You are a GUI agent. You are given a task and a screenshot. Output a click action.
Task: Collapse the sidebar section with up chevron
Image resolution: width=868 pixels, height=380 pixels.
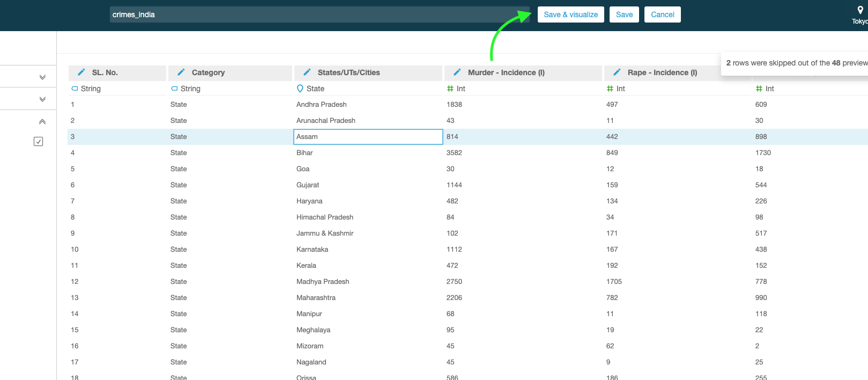[42, 122]
